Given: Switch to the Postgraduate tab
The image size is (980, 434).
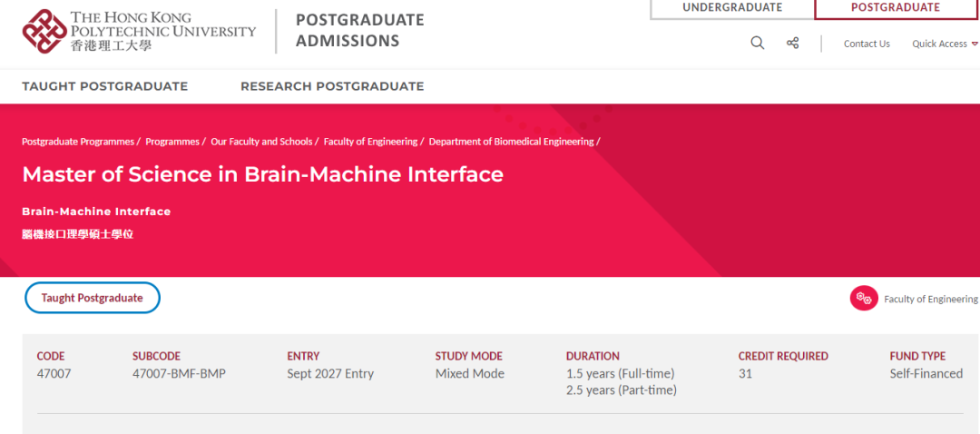Looking at the screenshot, I should pos(895,9).
